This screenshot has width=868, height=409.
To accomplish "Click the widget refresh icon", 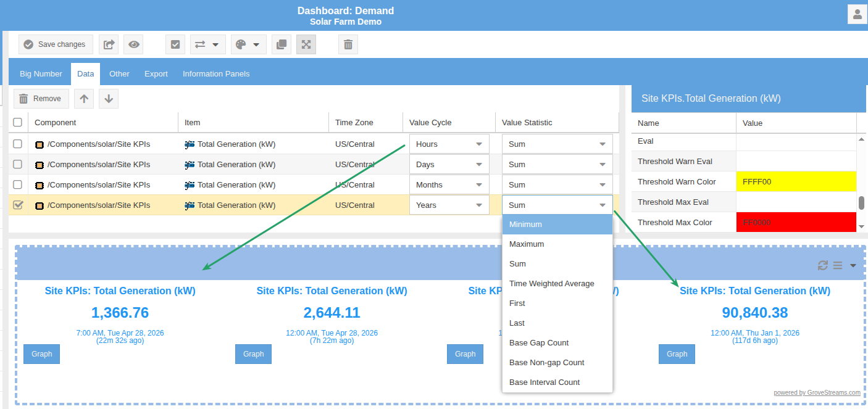I will pos(822,265).
